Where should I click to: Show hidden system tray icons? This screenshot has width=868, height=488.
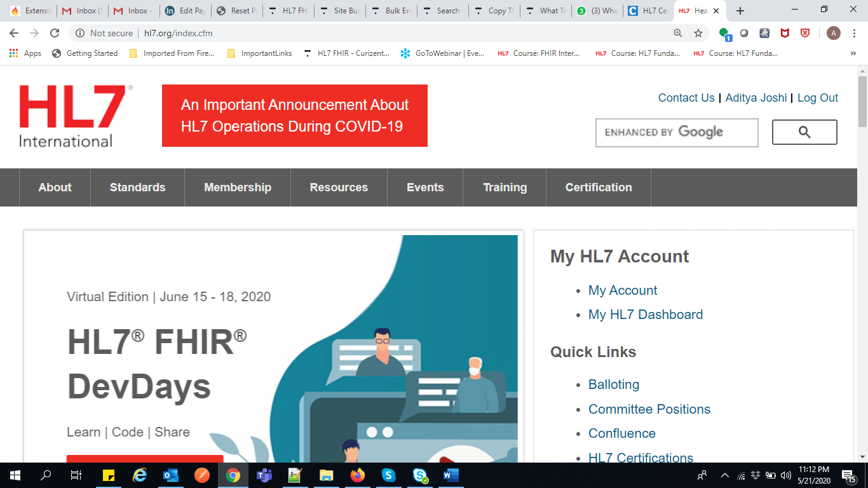pos(725,475)
